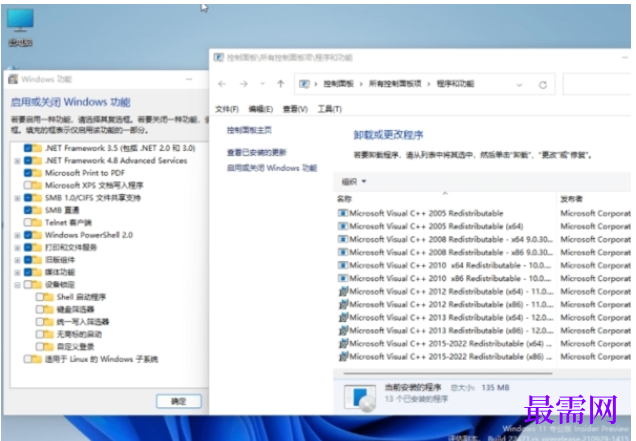Expand the Media Features node

(17, 272)
